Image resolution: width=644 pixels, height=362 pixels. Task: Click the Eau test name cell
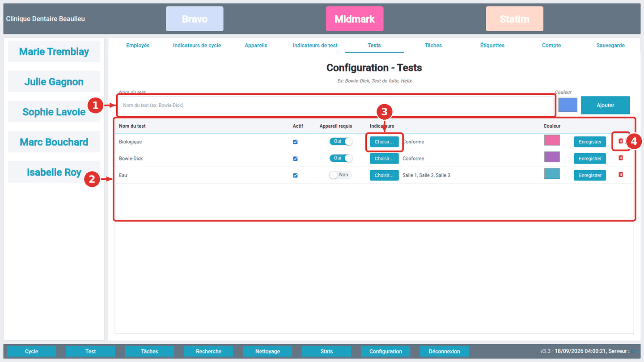(x=123, y=175)
